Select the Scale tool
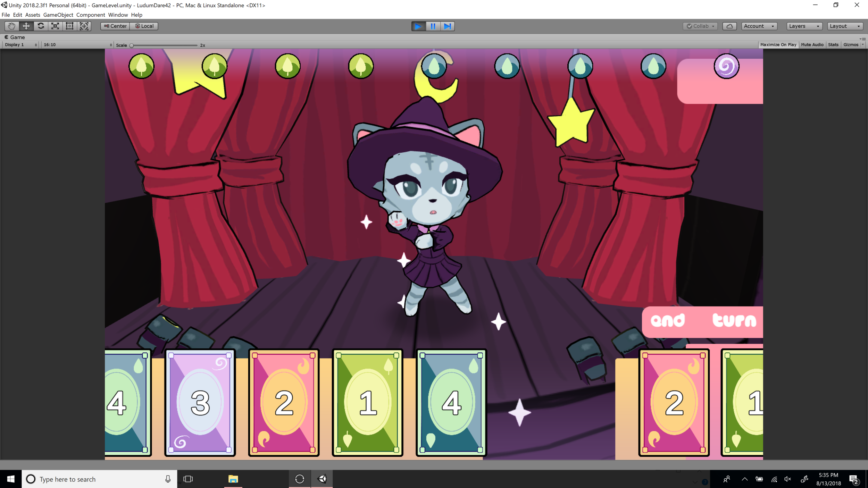The width and height of the screenshot is (868, 488). point(55,26)
